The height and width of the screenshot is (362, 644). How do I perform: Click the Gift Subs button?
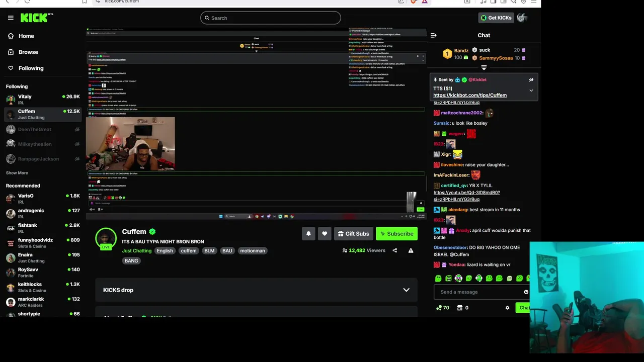[x=353, y=234]
